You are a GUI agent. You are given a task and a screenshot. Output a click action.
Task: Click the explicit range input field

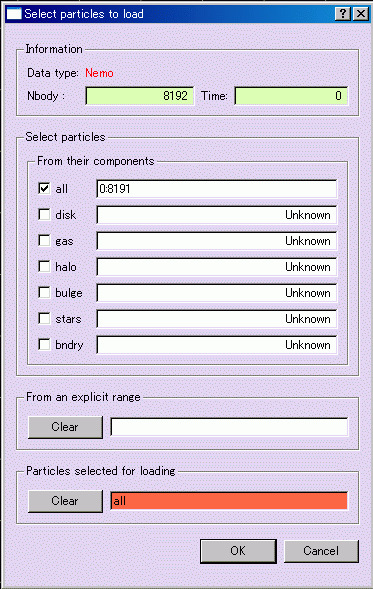pyautogui.click(x=229, y=427)
